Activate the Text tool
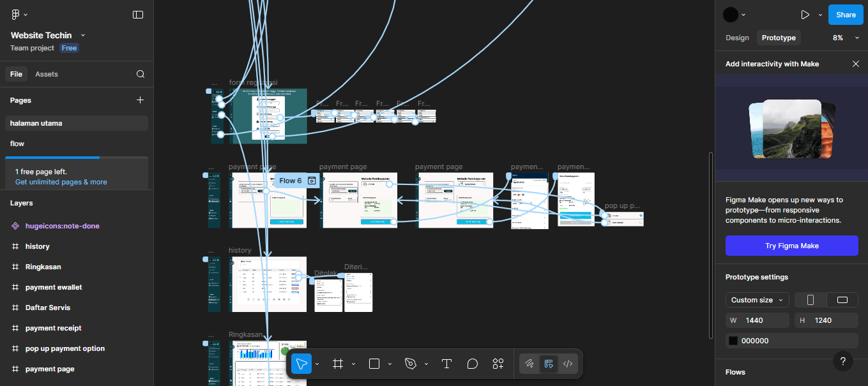This screenshot has width=868, height=386. tap(446, 364)
